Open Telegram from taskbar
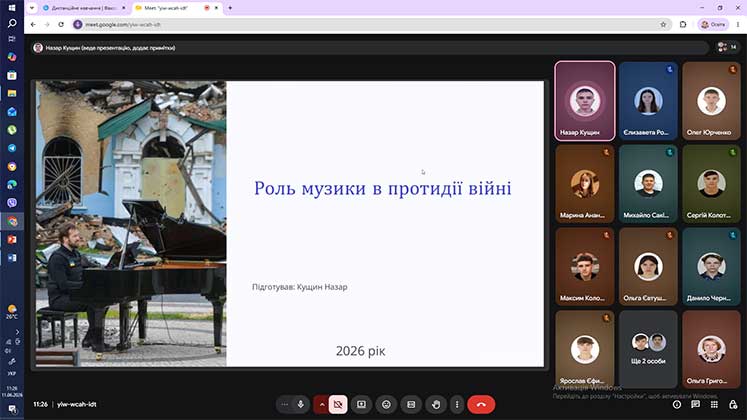This screenshot has width=747, height=420. 12,148
